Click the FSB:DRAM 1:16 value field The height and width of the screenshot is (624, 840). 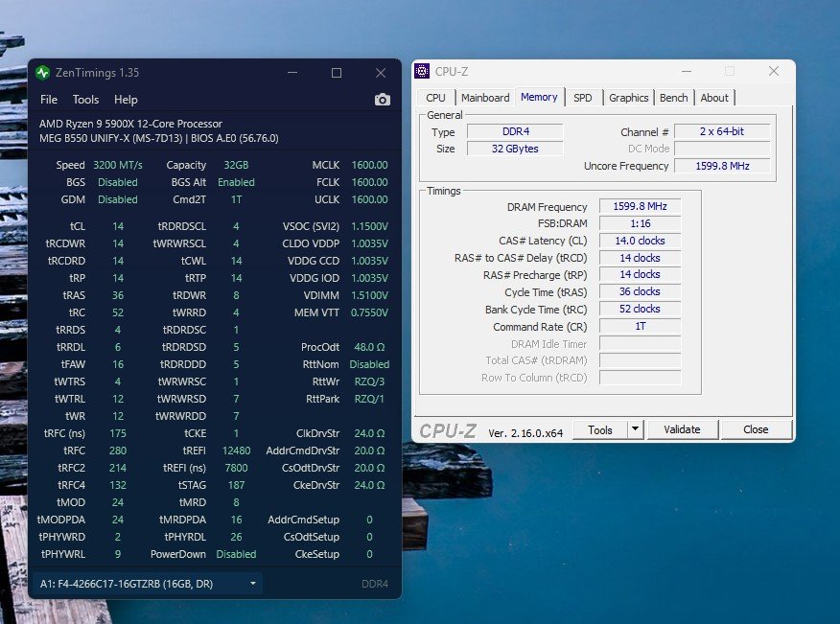pyautogui.click(x=641, y=223)
